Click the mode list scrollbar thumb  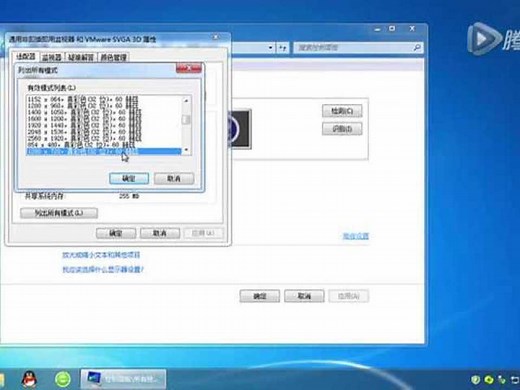point(186,120)
